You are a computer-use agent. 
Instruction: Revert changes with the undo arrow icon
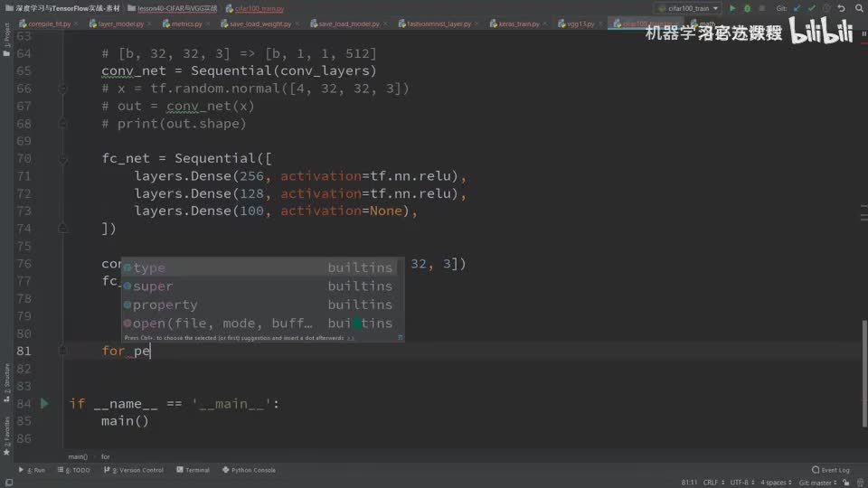[842, 8]
